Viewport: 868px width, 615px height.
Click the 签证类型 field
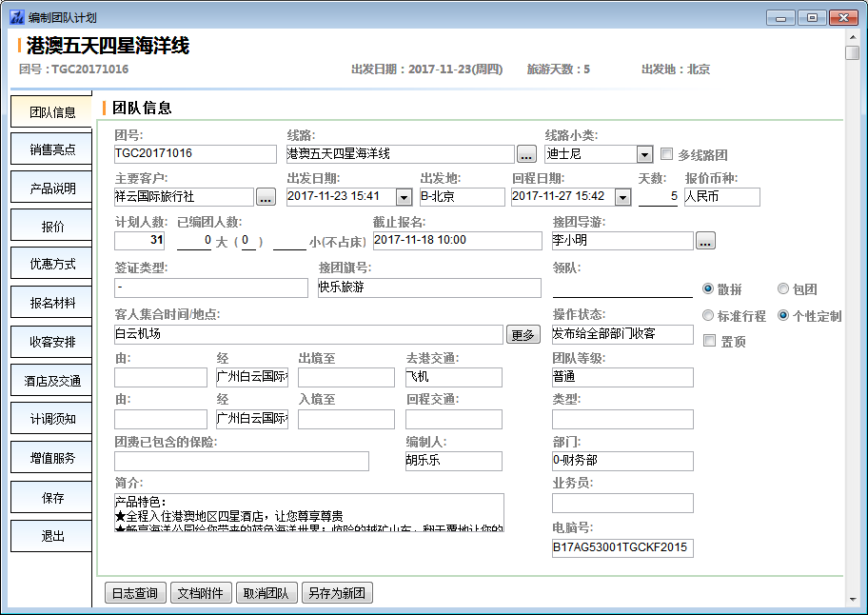(x=211, y=288)
